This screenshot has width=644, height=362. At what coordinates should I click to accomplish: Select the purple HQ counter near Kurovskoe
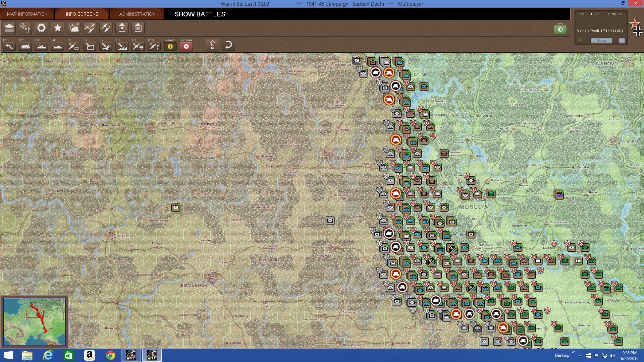click(x=559, y=194)
